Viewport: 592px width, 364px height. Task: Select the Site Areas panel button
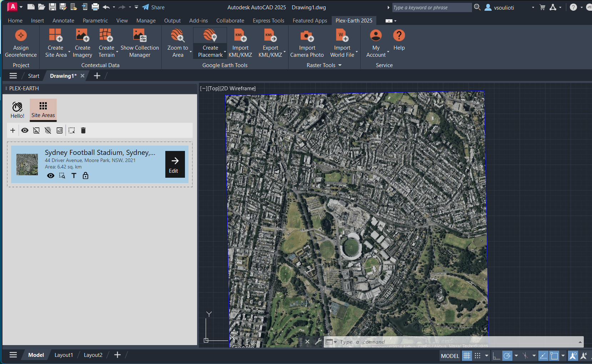[x=43, y=110]
